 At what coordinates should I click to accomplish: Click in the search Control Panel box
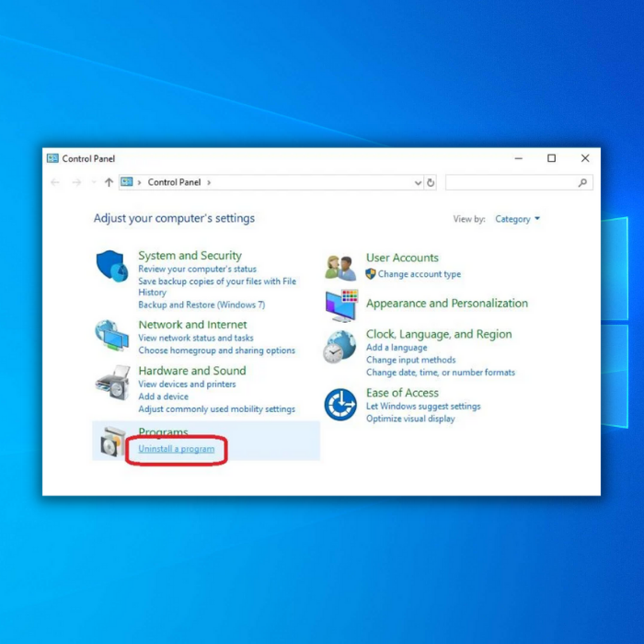coord(519,182)
